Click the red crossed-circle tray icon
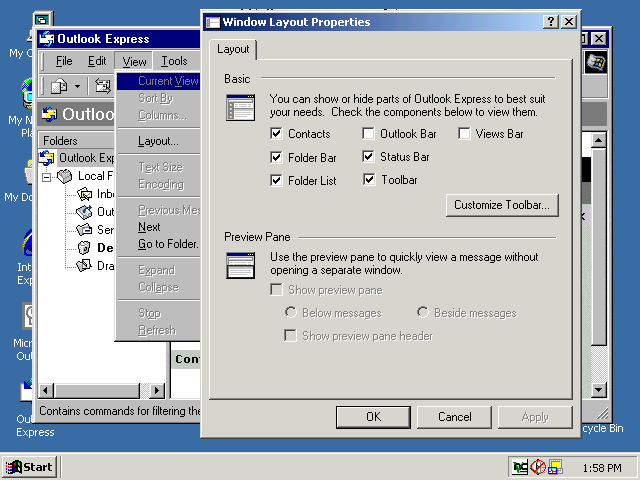Image resolution: width=640 pixels, height=480 pixels. (x=538, y=467)
